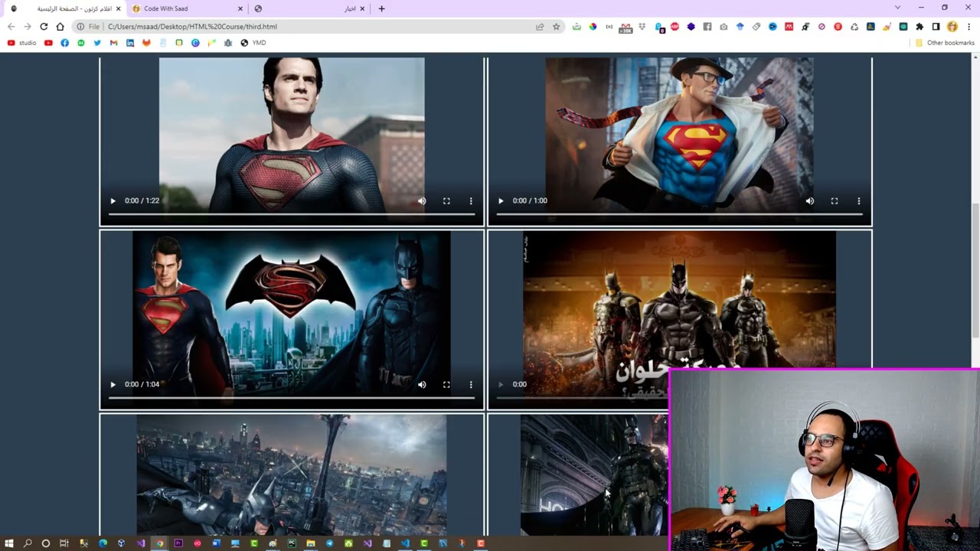Open the tab search chevron
This screenshot has width=980, height=551.
(x=897, y=8)
